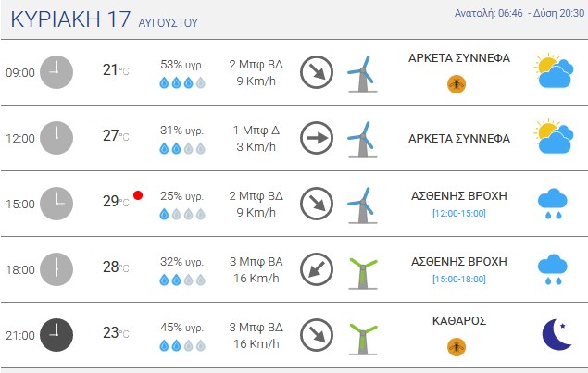588x373 pixels.
Task: Click the red heat dot beside 29°C
Action: point(138,195)
